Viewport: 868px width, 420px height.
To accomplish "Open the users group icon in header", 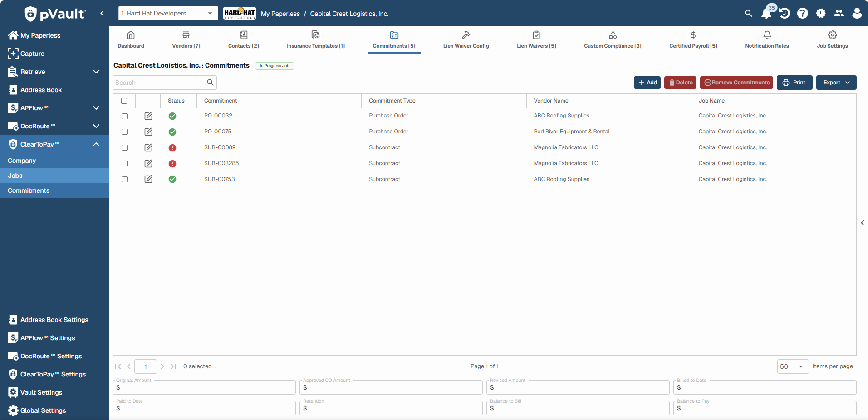I will 839,13.
